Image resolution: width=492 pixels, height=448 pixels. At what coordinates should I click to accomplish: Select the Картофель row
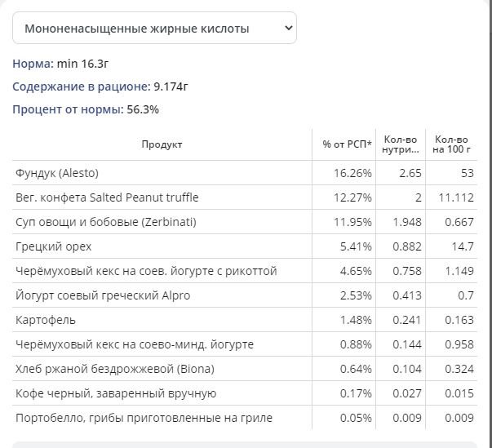245,320
